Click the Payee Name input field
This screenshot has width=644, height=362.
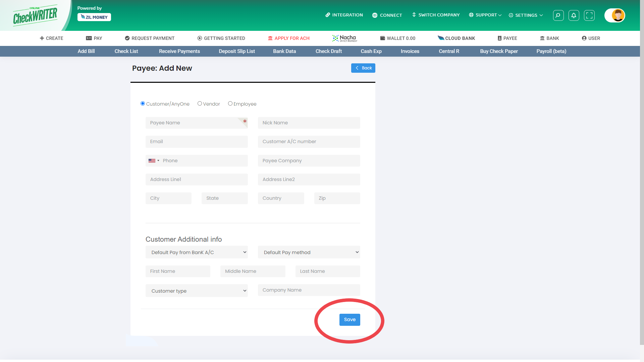point(196,122)
